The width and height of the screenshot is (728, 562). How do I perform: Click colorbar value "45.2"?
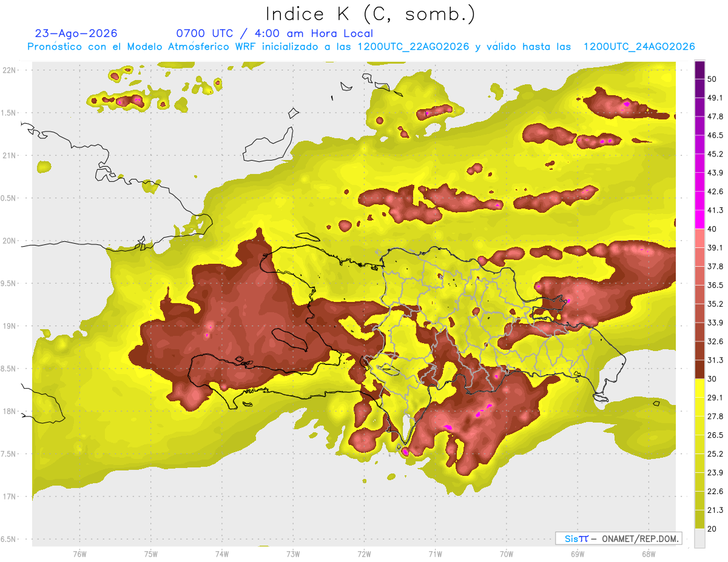[715, 154]
